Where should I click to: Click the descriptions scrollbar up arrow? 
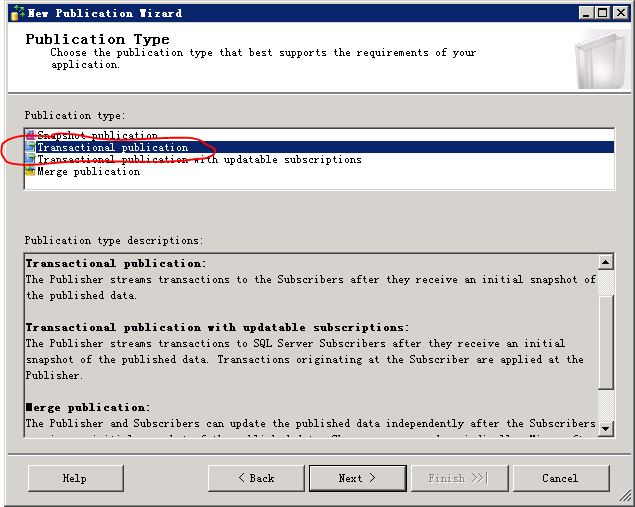605,262
